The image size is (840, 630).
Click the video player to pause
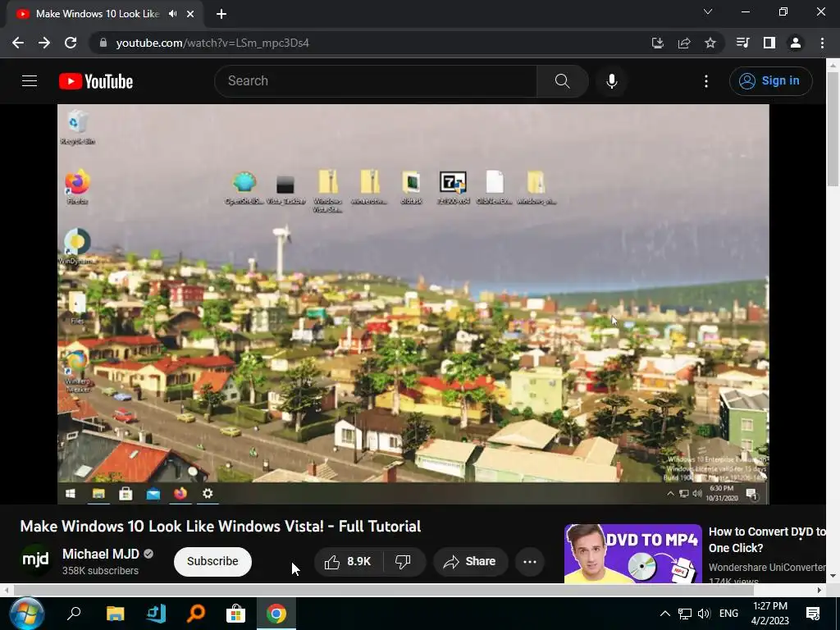[413, 304]
